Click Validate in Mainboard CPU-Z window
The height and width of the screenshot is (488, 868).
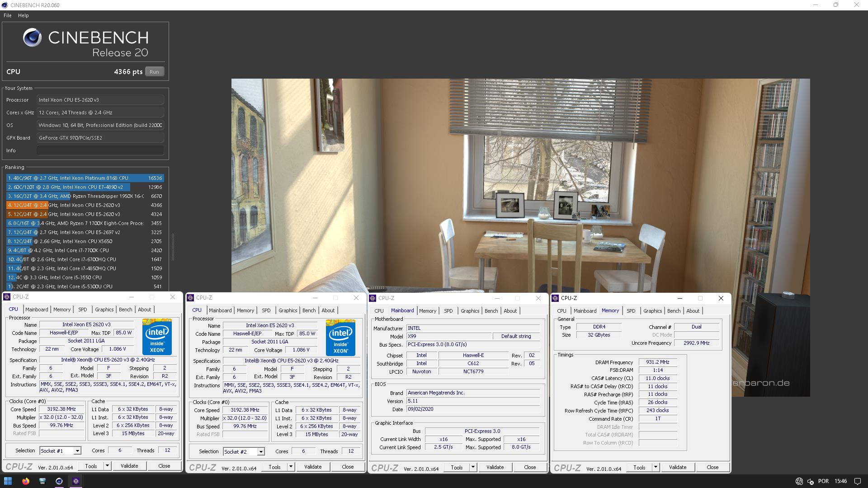click(x=495, y=467)
